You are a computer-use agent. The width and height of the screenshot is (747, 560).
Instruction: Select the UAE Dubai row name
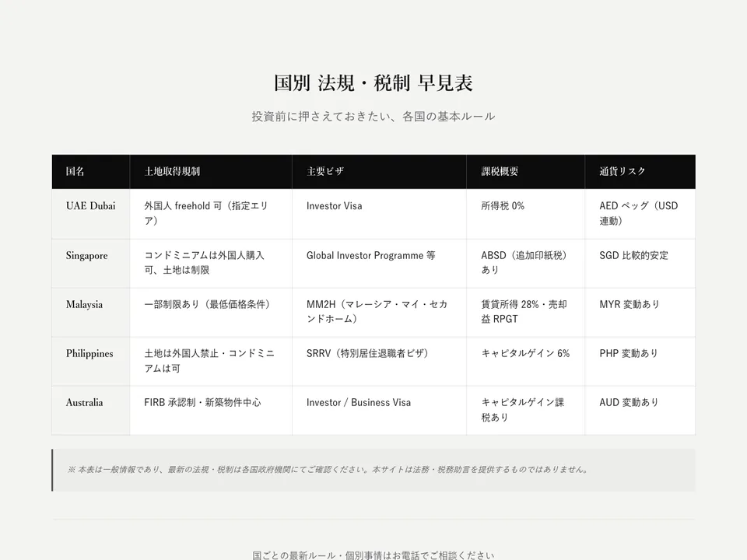point(90,205)
